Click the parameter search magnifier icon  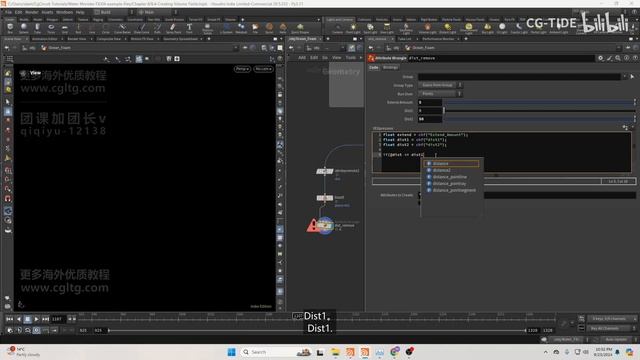click(x=618, y=58)
